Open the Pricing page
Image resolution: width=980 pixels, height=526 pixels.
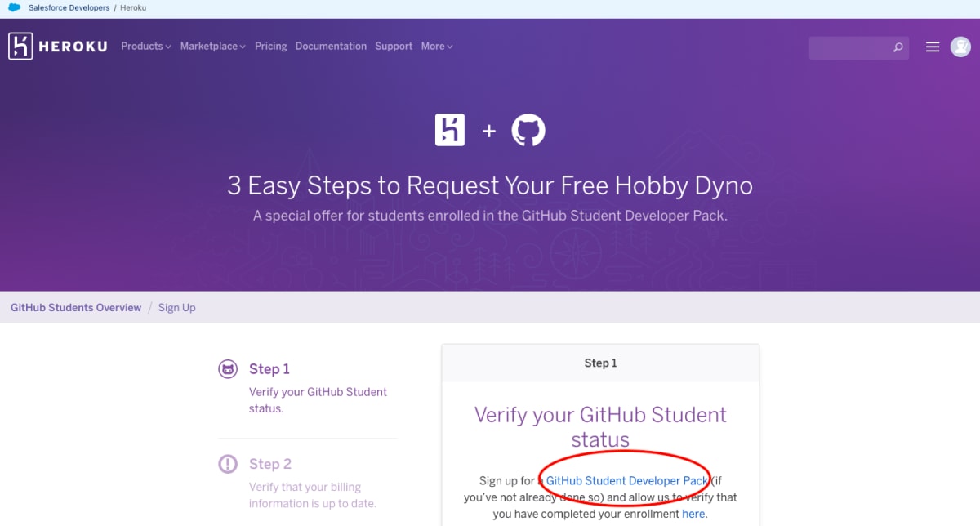271,47
